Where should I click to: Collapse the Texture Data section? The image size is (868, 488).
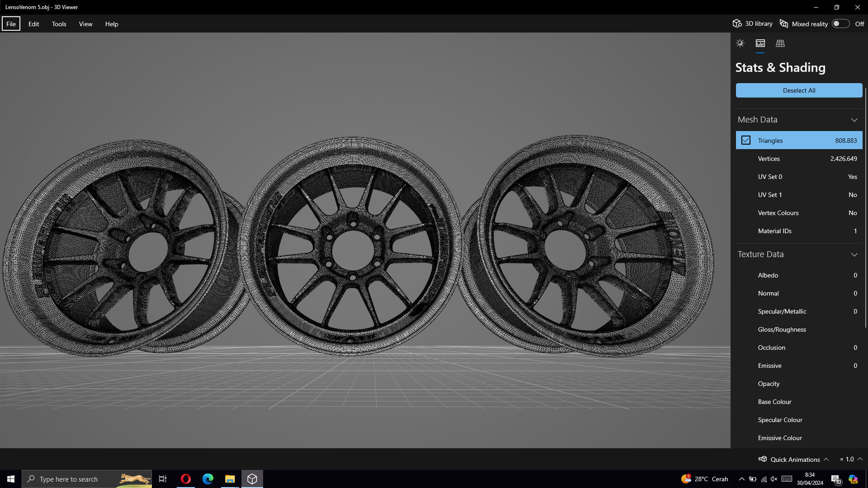[854, 254]
